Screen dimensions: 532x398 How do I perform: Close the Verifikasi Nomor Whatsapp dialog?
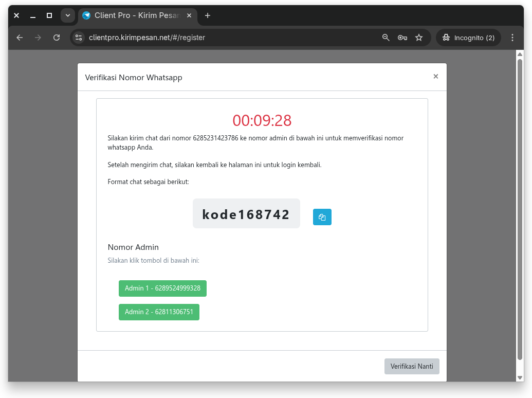coord(435,77)
